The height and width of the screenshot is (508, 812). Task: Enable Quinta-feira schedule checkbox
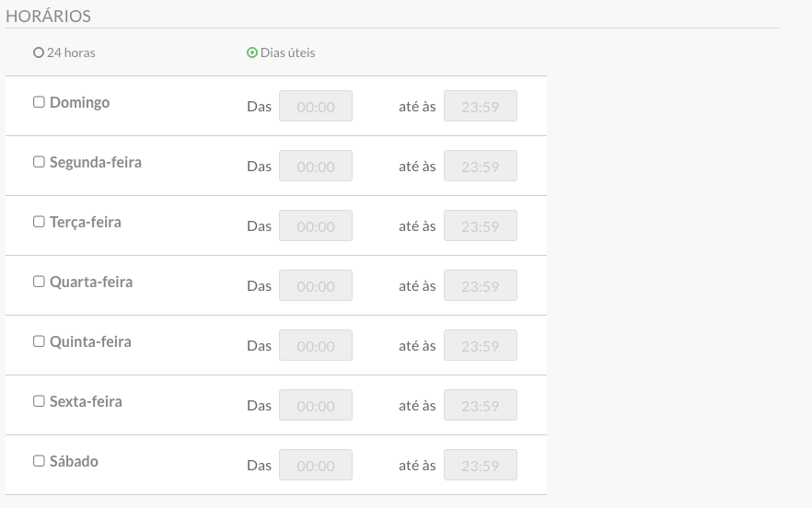tap(39, 341)
